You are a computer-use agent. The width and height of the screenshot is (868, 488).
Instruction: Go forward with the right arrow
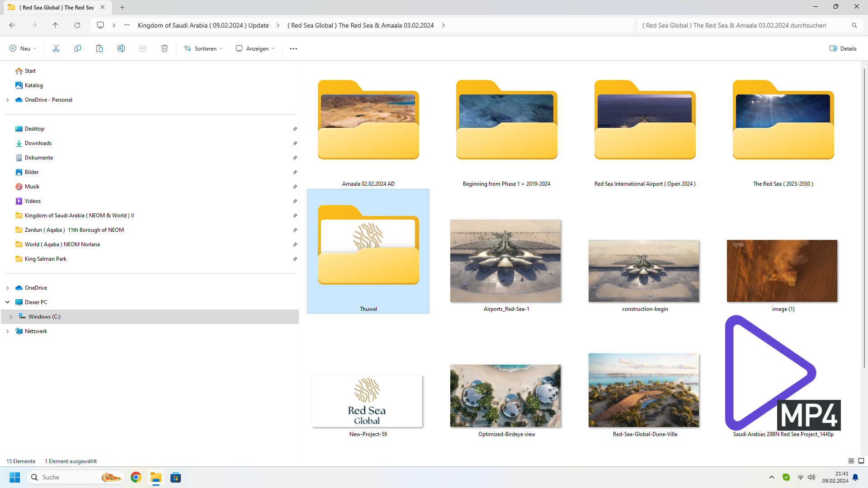34,25
